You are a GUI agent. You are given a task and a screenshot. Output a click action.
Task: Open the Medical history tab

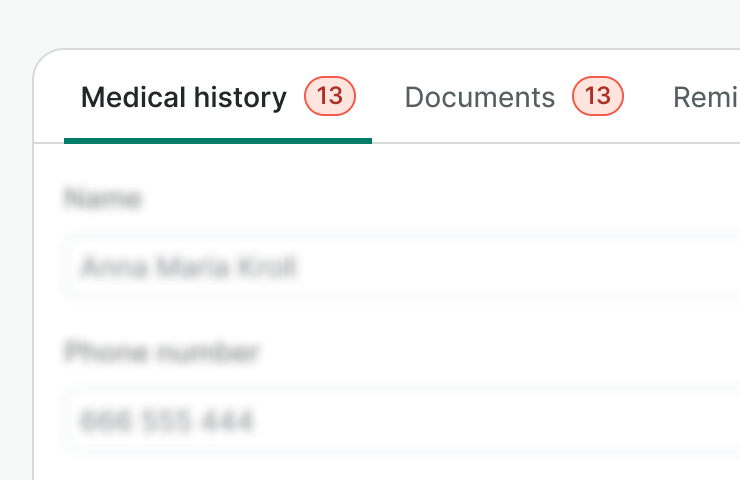(184, 97)
